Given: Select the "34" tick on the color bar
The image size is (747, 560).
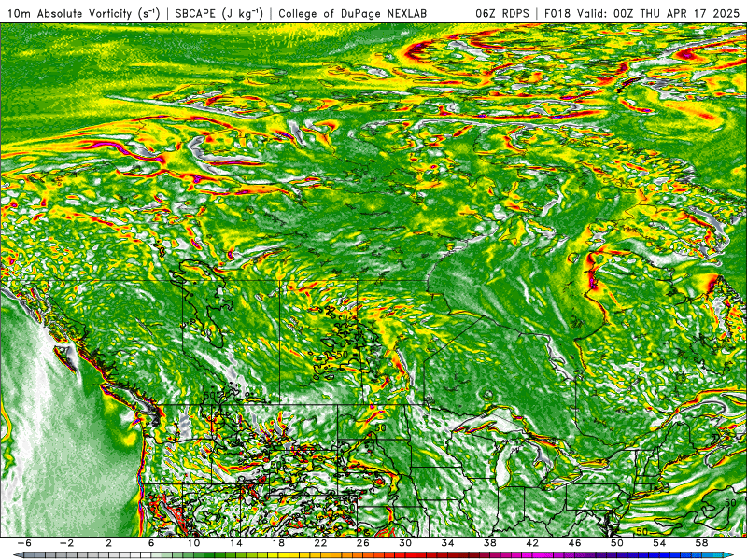Looking at the screenshot, I should [447, 543].
